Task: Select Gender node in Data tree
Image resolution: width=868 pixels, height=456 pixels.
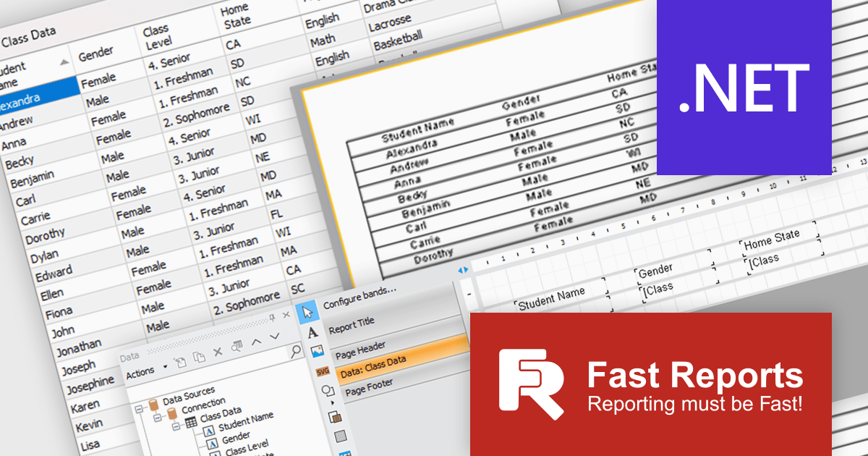Action: pos(237,439)
